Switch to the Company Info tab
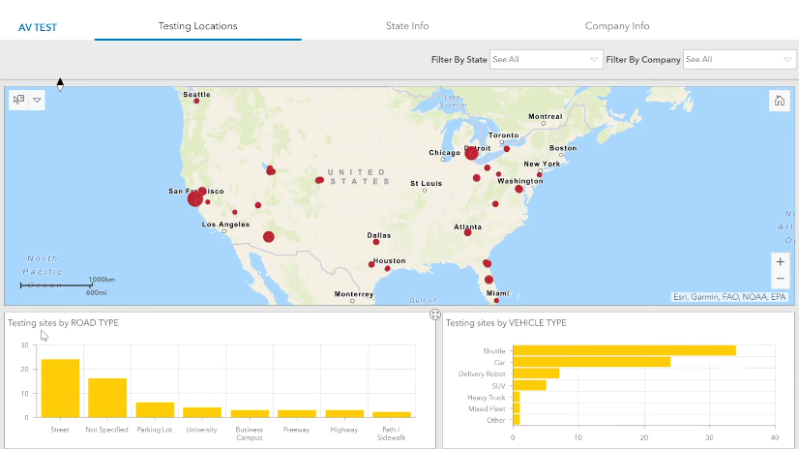 tap(617, 26)
